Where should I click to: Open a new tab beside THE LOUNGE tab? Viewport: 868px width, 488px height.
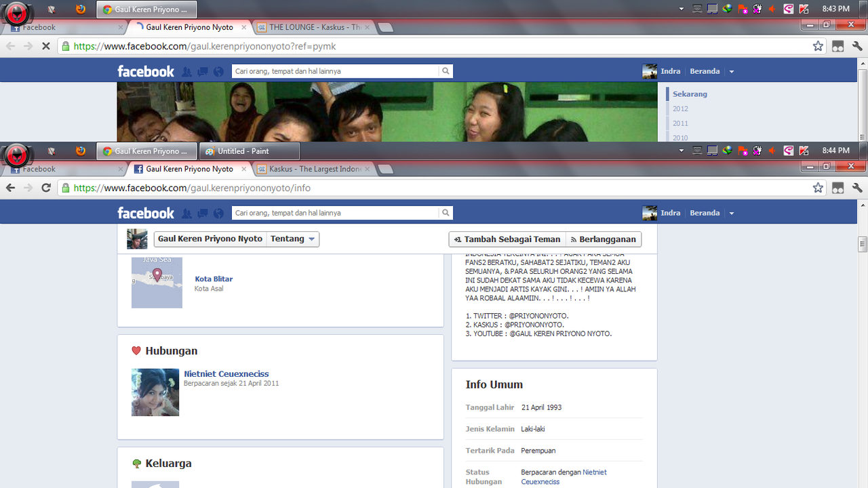(385, 28)
